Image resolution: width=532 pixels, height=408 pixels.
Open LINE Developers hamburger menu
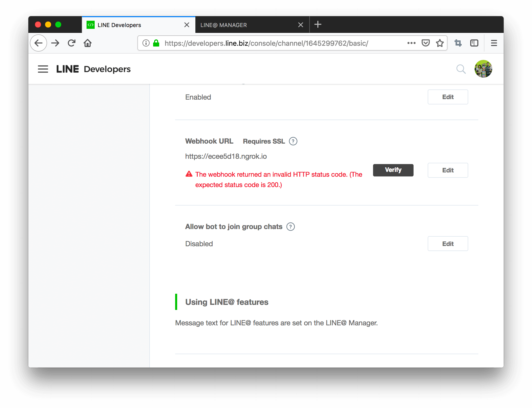[x=43, y=69]
